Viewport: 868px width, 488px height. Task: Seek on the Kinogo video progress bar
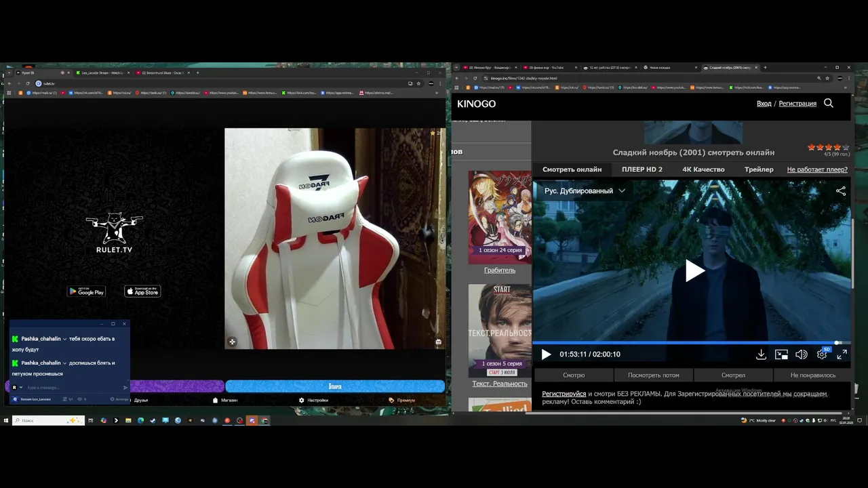(692, 343)
